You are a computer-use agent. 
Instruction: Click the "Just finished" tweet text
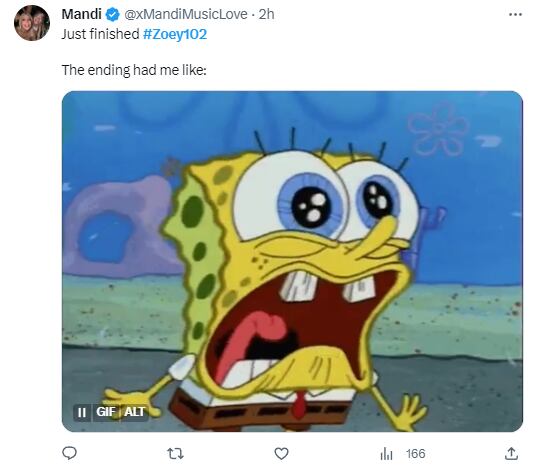pyautogui.click(x=101, y=34)
